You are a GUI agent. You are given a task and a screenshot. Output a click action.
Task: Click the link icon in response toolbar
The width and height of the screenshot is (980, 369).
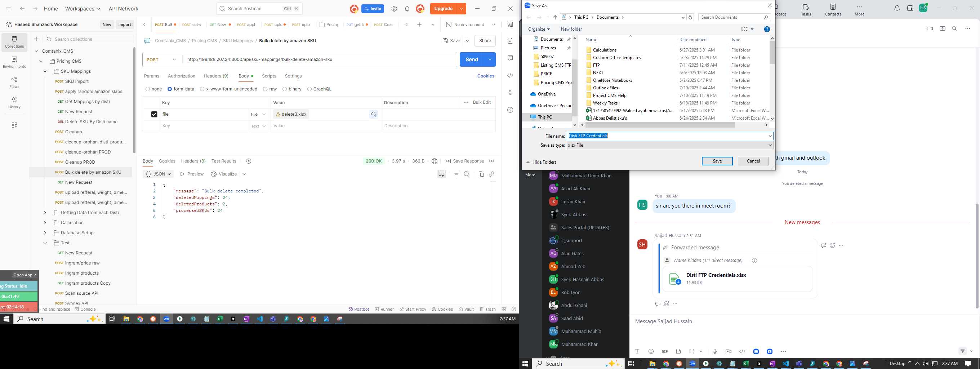click(x=491, y=174)
